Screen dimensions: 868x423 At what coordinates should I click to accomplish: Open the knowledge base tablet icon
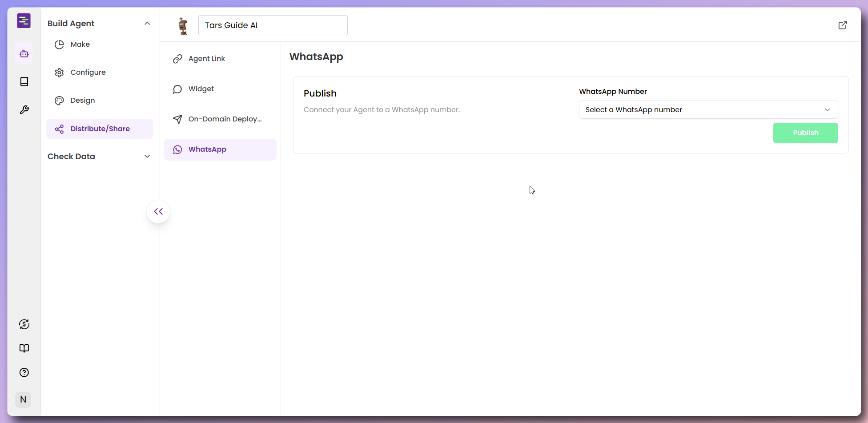coord(24,81)
